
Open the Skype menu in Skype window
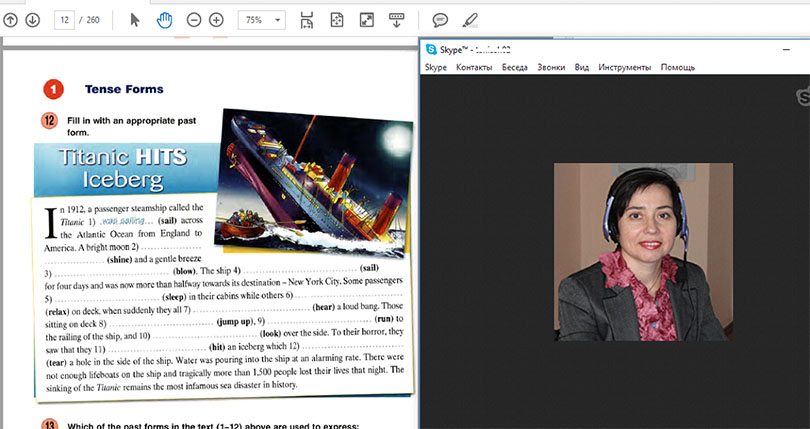pos(435,67)
